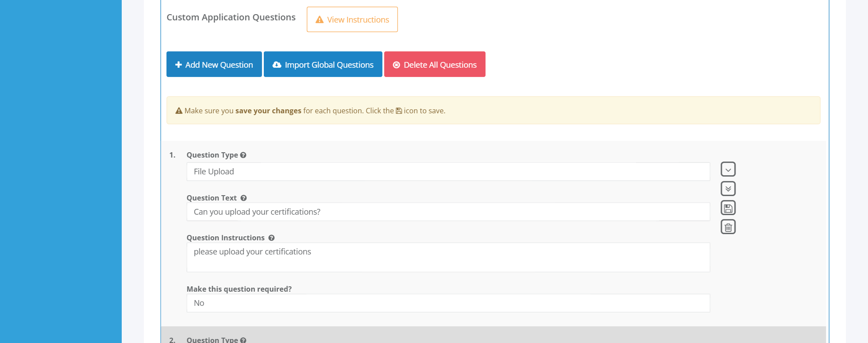Show the Question Text help tooltip icon

(243, 198)
